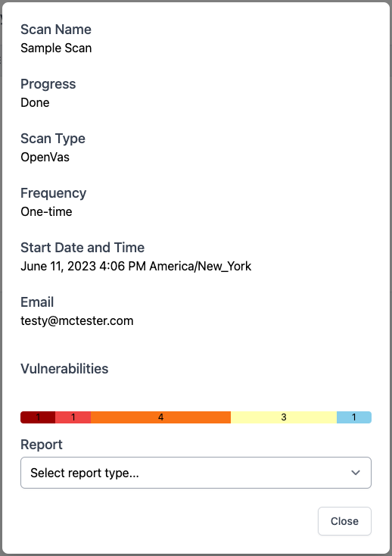
Task: Click the testy@mctester.com email address
Action: 77,320
